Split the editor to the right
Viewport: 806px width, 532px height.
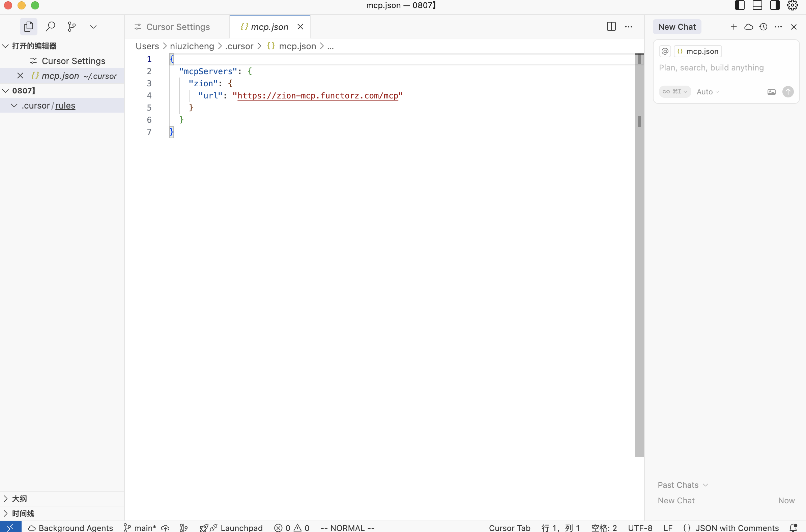611,26
